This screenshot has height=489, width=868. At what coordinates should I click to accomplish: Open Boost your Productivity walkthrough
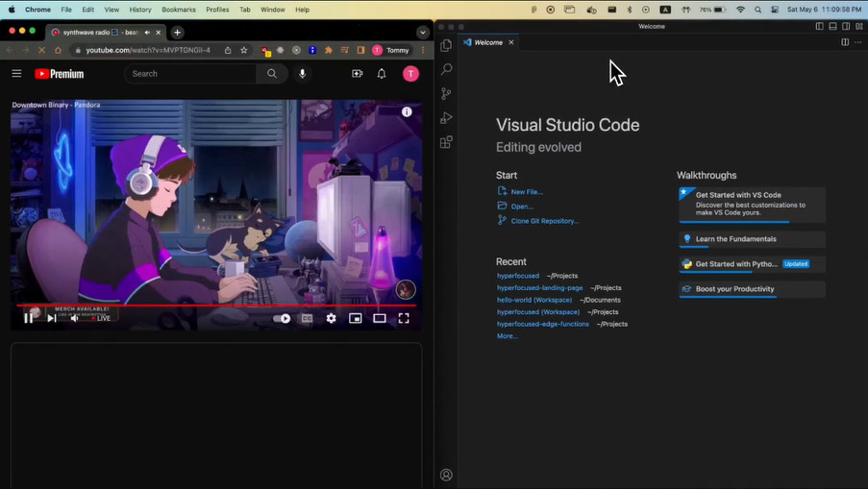752,289
